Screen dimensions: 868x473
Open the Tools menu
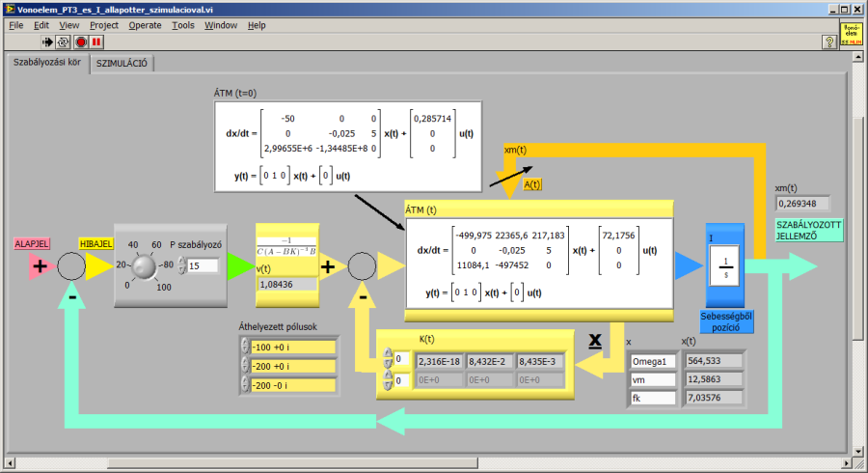click(182, 25)
